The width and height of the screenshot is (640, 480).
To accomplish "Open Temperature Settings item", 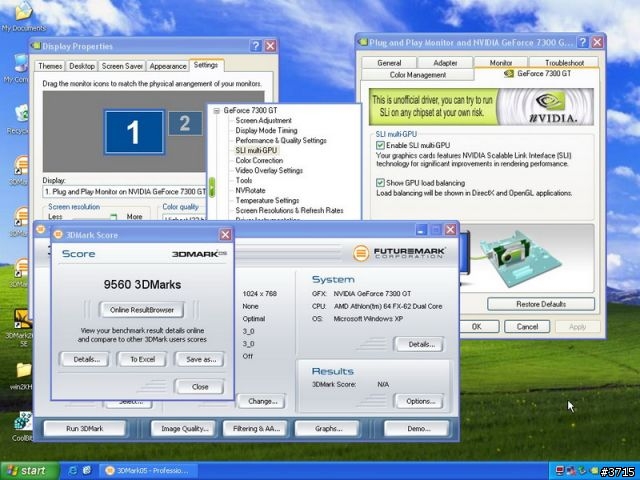I will 267,200.
